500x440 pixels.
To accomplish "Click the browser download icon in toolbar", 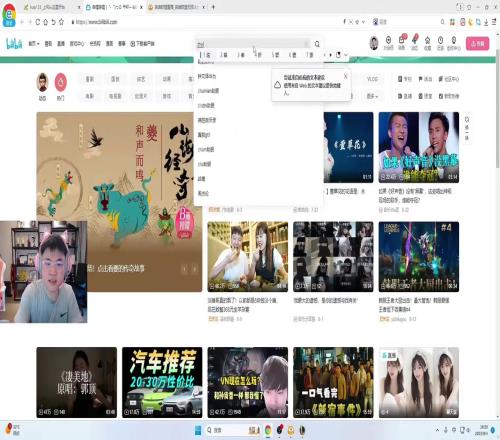I will tap(486, 22).
